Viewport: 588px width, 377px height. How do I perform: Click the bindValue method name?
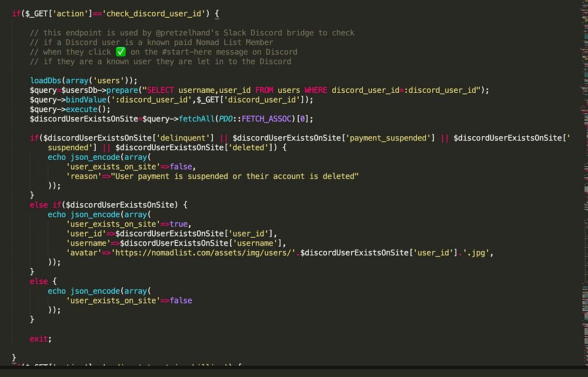tap(86, 100)
